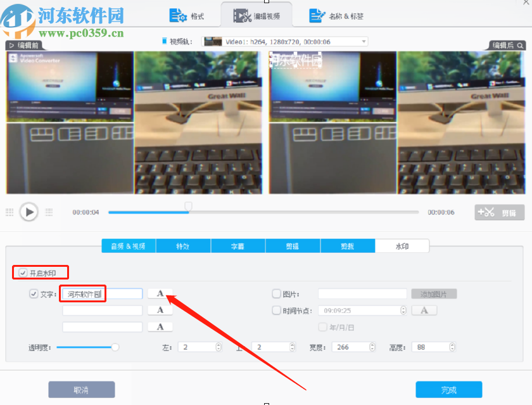
Task: Click the stepper arrows for 左 value
Action: point(218,347)
